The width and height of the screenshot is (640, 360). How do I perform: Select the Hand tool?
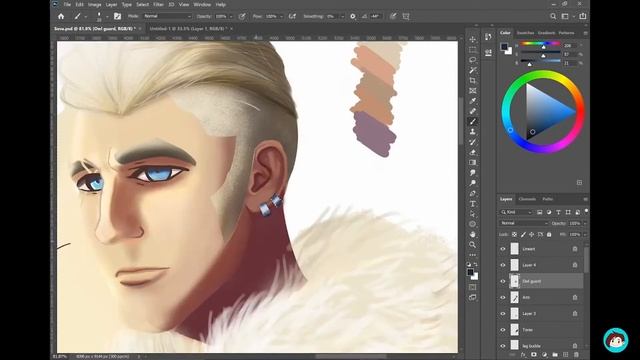(473, 234)
